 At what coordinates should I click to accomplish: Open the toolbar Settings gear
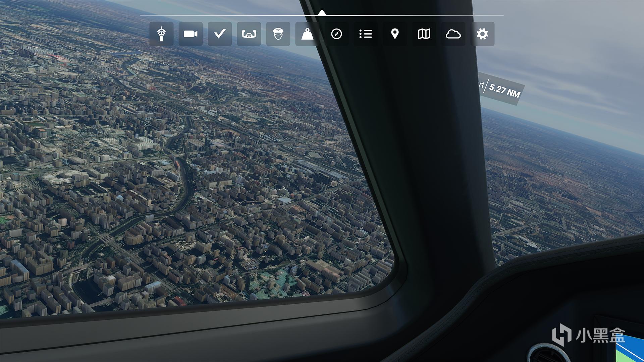coord(482,34)
